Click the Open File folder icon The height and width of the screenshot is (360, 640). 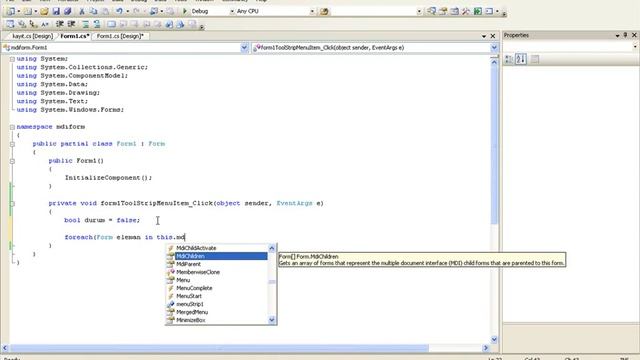point(44,11)
